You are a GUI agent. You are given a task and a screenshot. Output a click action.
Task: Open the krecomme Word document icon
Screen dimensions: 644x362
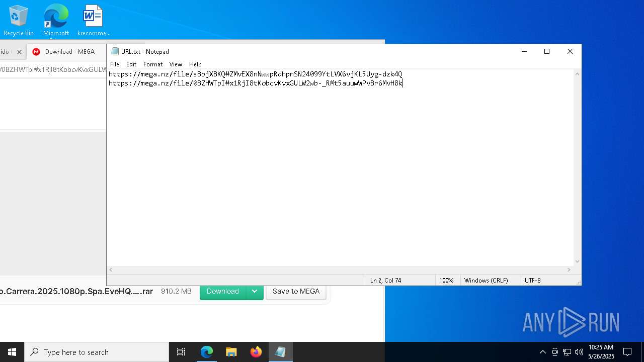point(94,20)
